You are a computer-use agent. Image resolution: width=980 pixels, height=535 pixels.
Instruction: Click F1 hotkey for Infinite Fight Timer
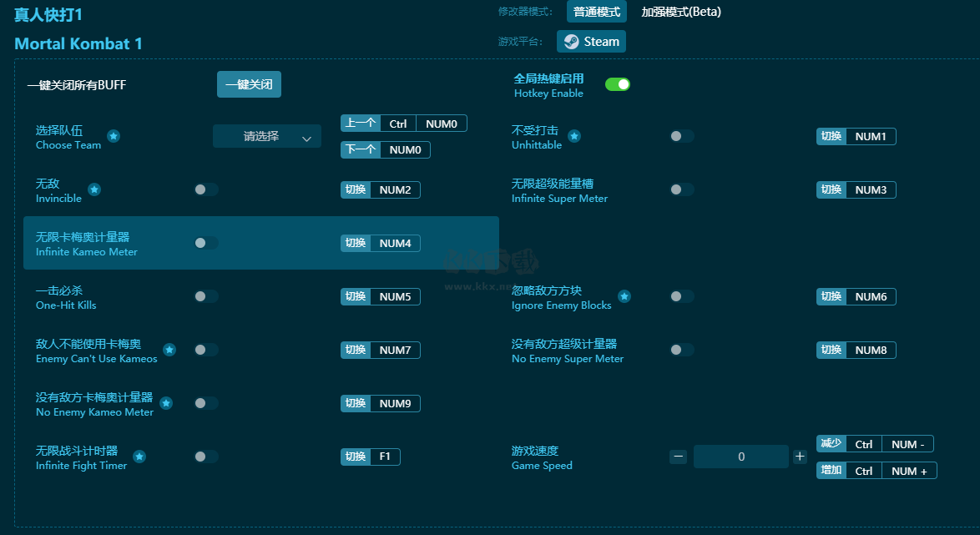370,457
